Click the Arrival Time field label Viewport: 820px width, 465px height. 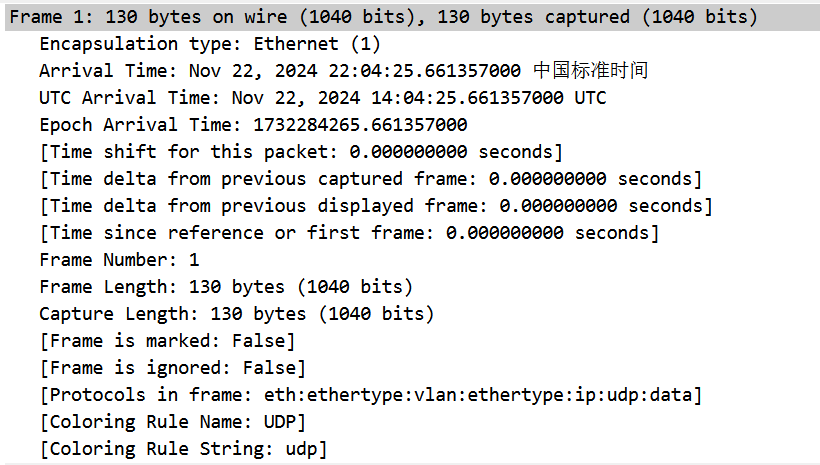104,71
